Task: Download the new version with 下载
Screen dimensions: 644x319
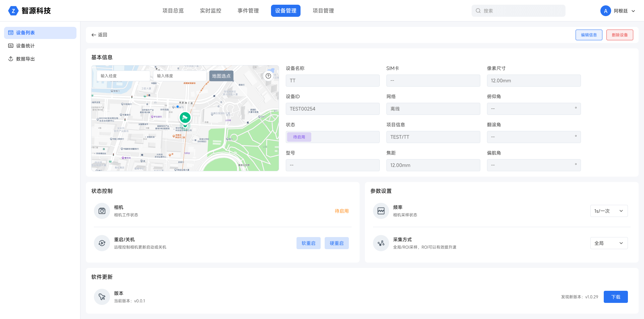Action: coord(615,297)
